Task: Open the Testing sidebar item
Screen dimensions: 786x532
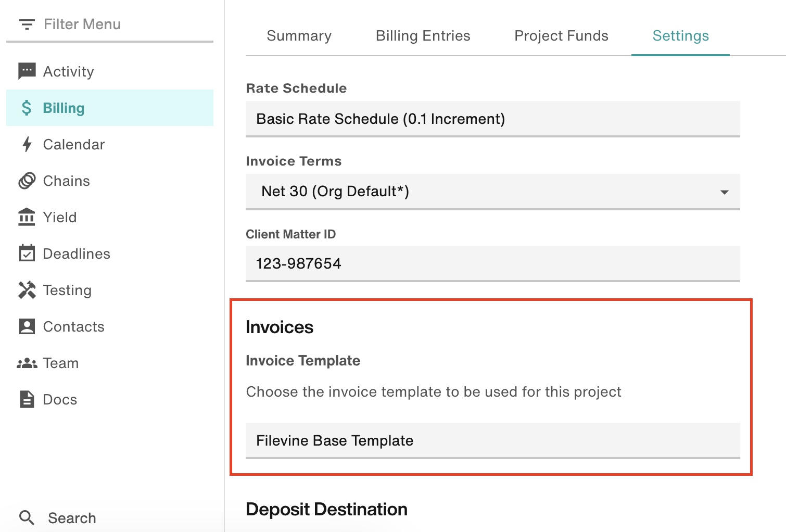Action: [x=110, y=290]
